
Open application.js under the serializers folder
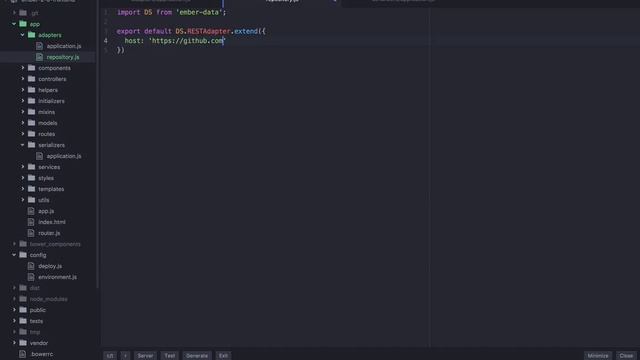(x=64, y=156)
